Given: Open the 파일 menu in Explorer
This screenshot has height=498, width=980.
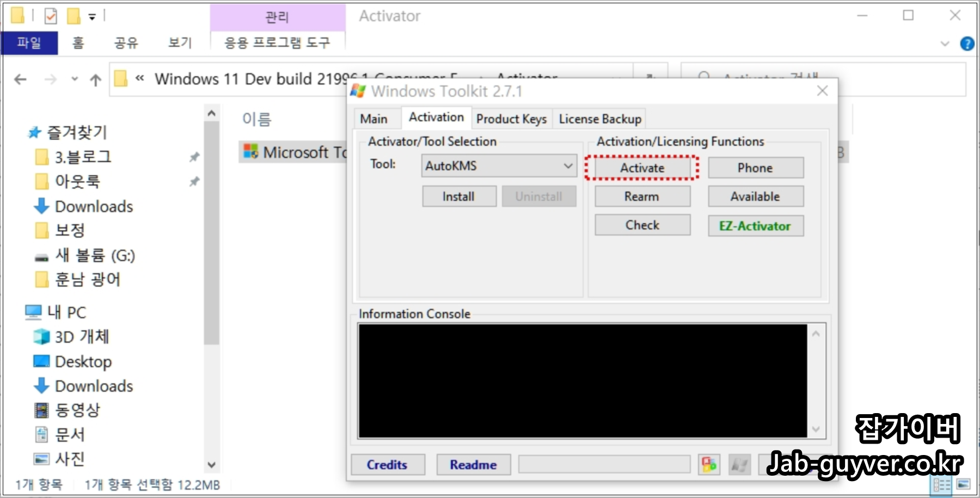Looking at the screenshot, I should pos(29,42).
